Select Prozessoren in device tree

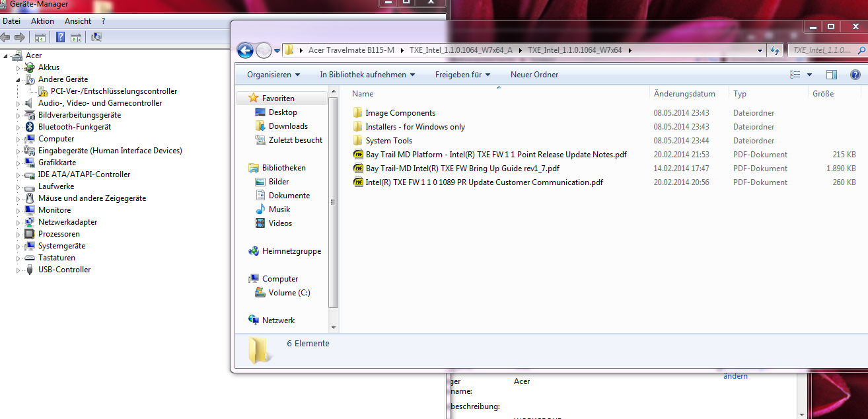click(x=59, y=234)
